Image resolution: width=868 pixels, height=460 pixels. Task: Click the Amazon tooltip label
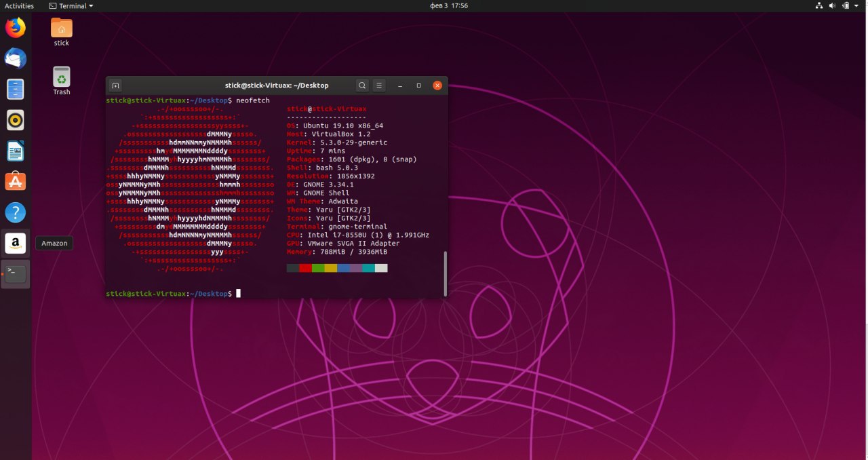[x=54, y=243]
